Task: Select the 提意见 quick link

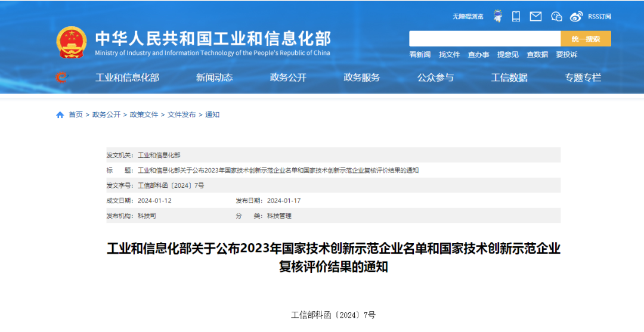Action: click(x=508, y=55)
